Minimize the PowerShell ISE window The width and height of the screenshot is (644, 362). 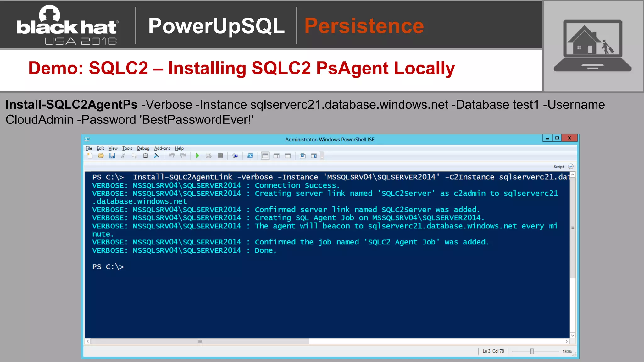click(x=547, y=138)
